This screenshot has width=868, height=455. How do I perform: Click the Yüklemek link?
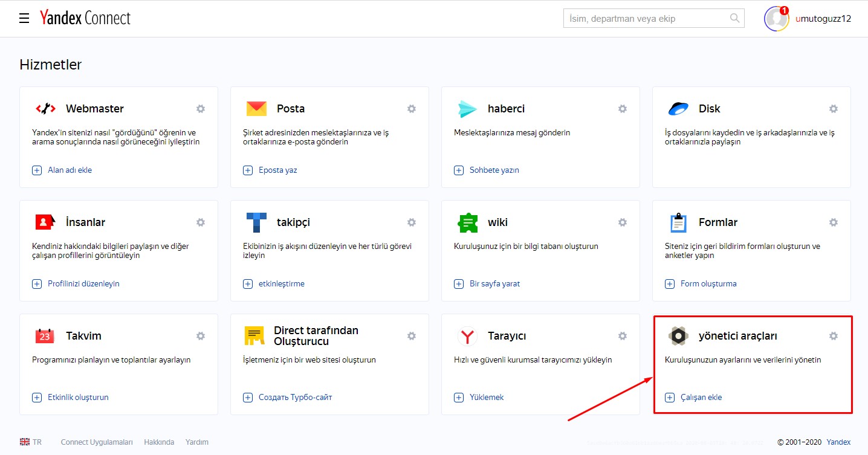(x=487, y=398)
